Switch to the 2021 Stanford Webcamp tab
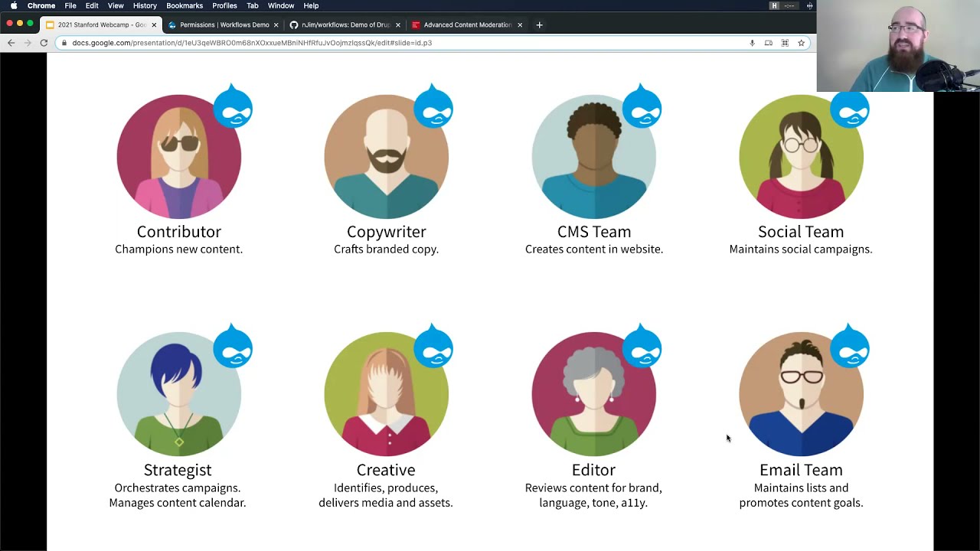The width and height of the screenshot is (980, 551). click(100, 24)
